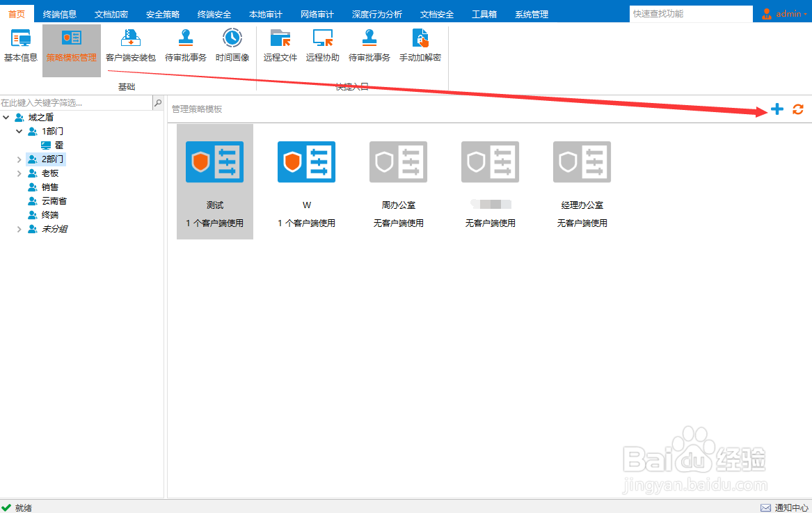
Task: Open the 深度行为分析 menu tab
Action: coord(377,14)
